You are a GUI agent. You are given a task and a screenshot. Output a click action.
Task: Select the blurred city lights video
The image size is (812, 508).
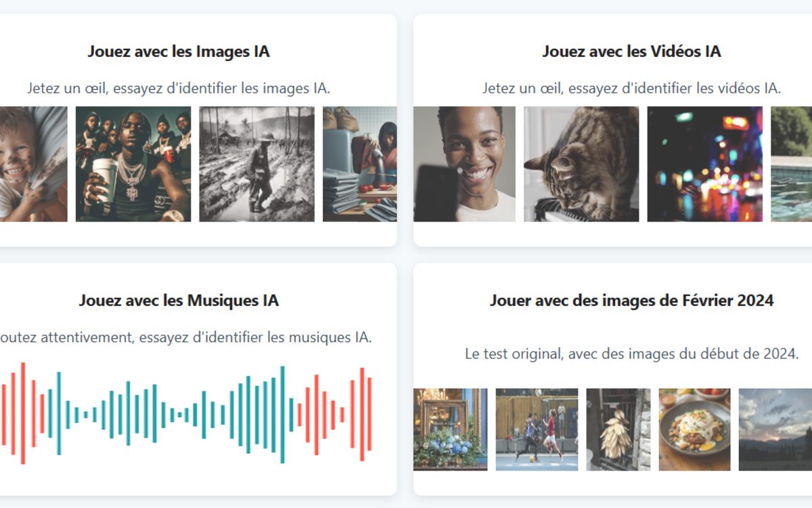pyautogui.click(x=704, y=164)
